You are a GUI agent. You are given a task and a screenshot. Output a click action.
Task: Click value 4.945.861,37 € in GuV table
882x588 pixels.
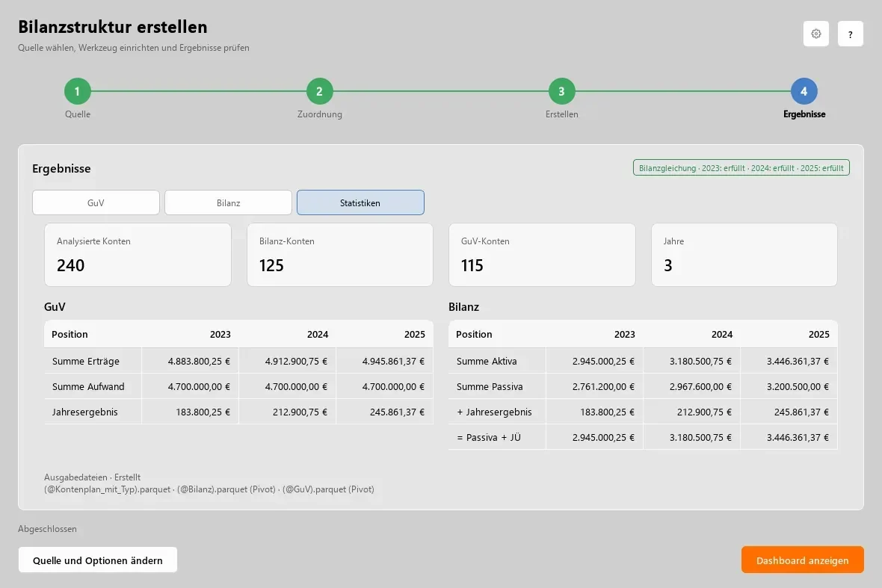[393, 361]
